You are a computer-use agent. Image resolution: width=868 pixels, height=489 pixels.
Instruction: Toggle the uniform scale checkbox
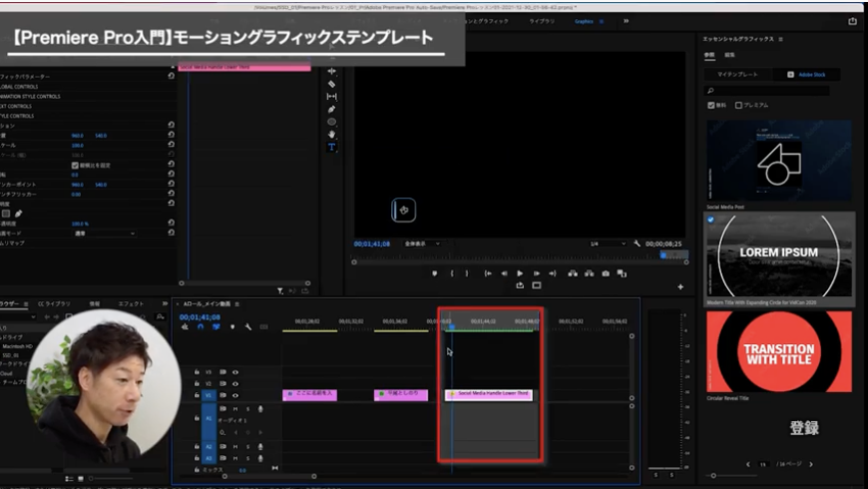click(75, 165)
